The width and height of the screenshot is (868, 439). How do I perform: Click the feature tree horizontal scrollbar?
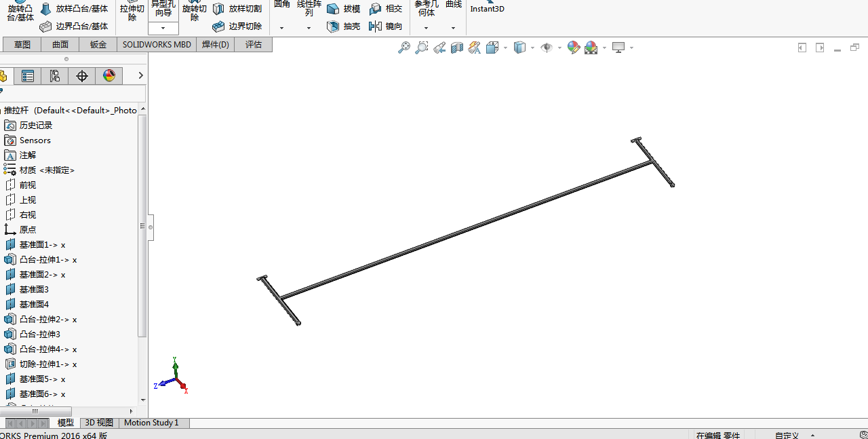coord(35,411)
